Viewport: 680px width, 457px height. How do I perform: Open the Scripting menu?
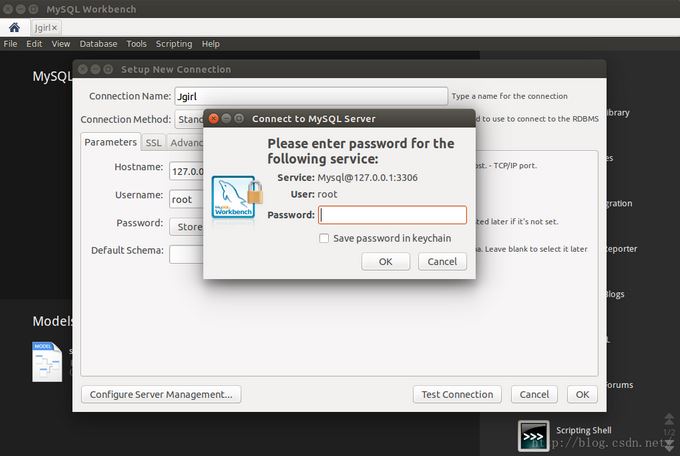[173, 44]
